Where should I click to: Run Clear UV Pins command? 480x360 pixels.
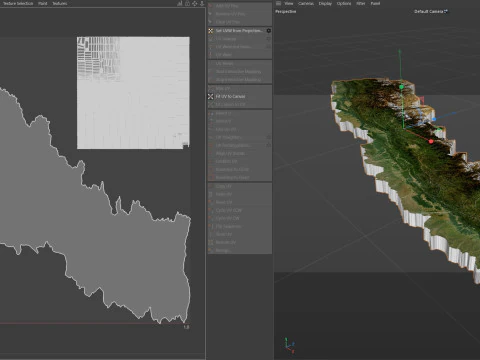point(240,22)
